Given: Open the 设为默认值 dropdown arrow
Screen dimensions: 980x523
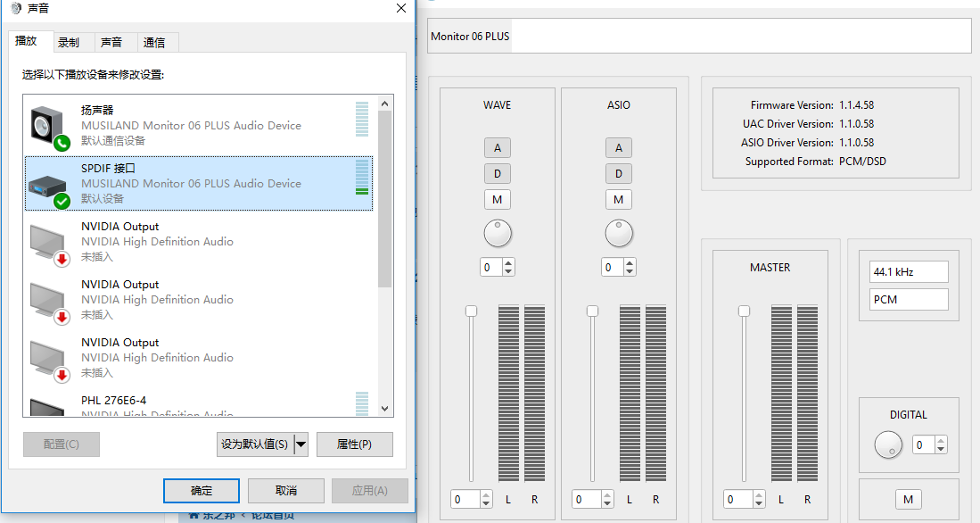Looking at the screenshot, I should [x=301, y=444].
